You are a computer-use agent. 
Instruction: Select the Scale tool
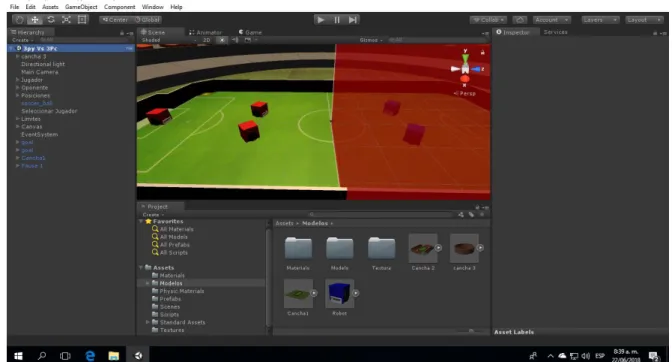pos(66,20)
